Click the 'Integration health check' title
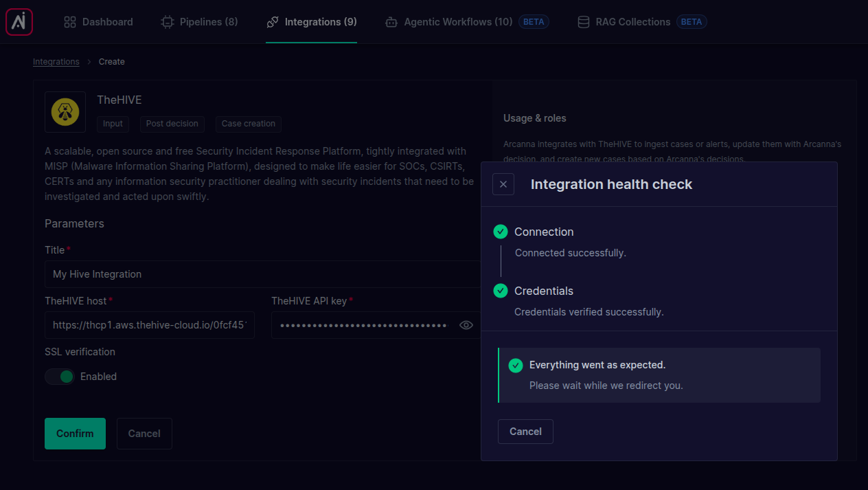 [612, 184]
